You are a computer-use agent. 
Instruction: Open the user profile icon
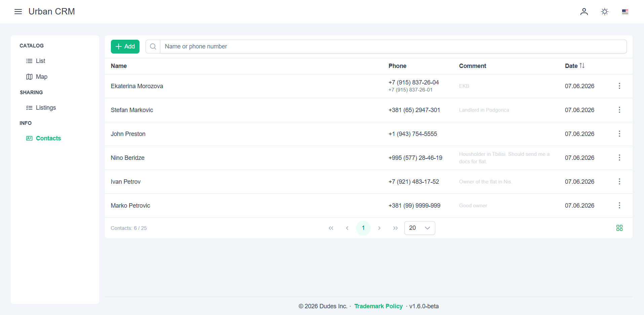point(584,12)
